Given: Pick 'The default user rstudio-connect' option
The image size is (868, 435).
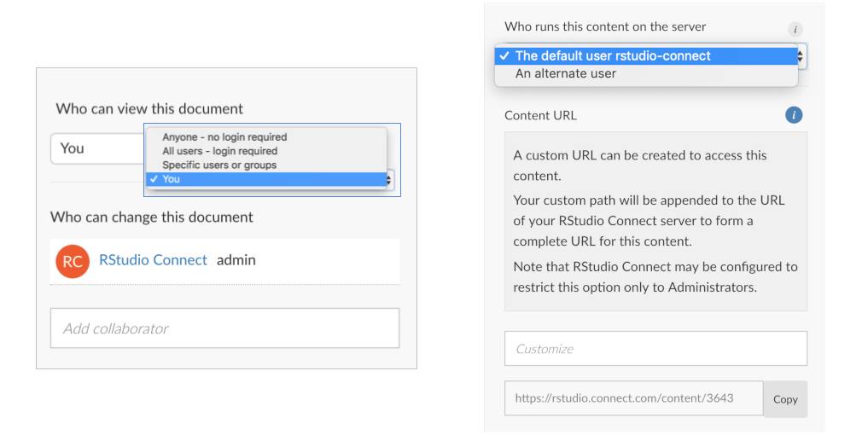Looking at the screenshot, I should tap(646, 56).
